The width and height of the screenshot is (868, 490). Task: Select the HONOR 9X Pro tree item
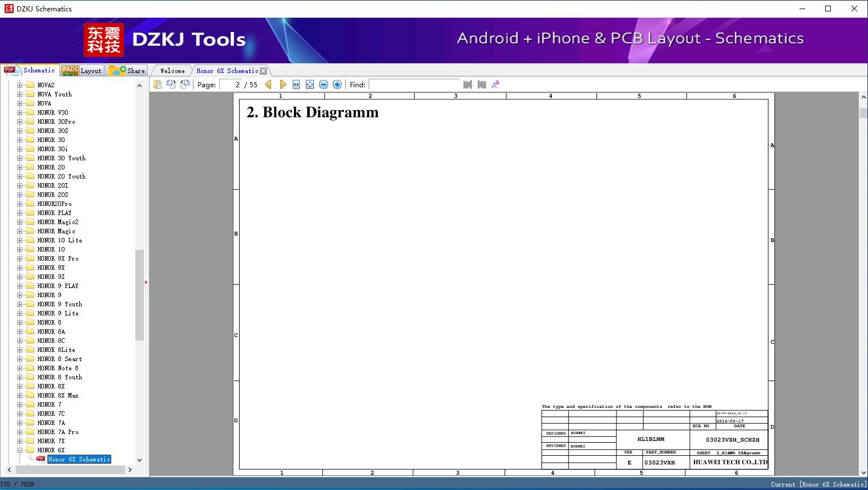[58, 258]
